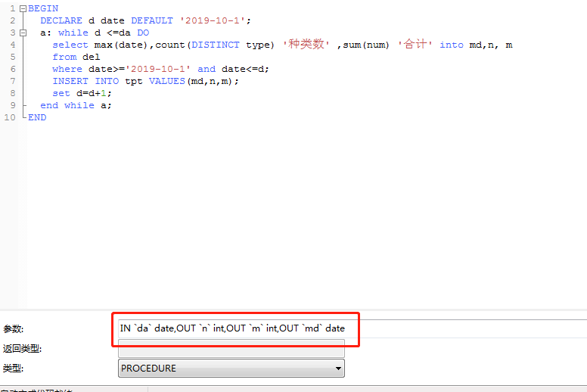Click 'DEFAULT' keyword on line 2

coord(152,20)
